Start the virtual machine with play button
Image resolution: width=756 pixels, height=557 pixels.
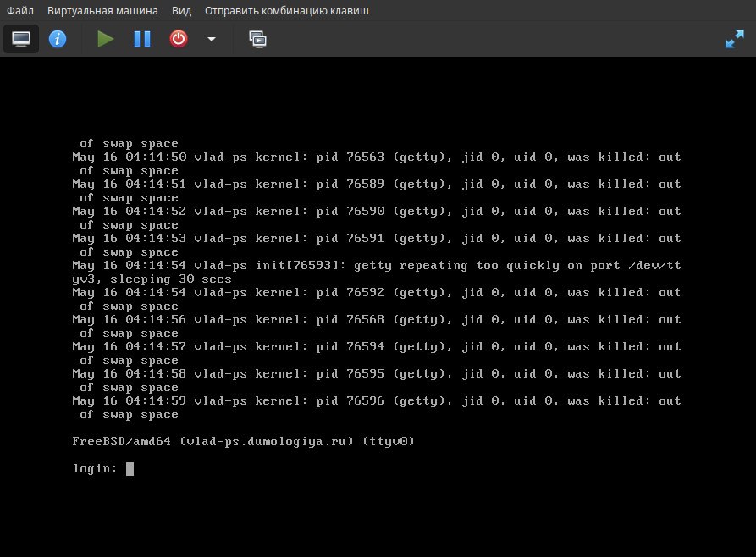(105, 39)
